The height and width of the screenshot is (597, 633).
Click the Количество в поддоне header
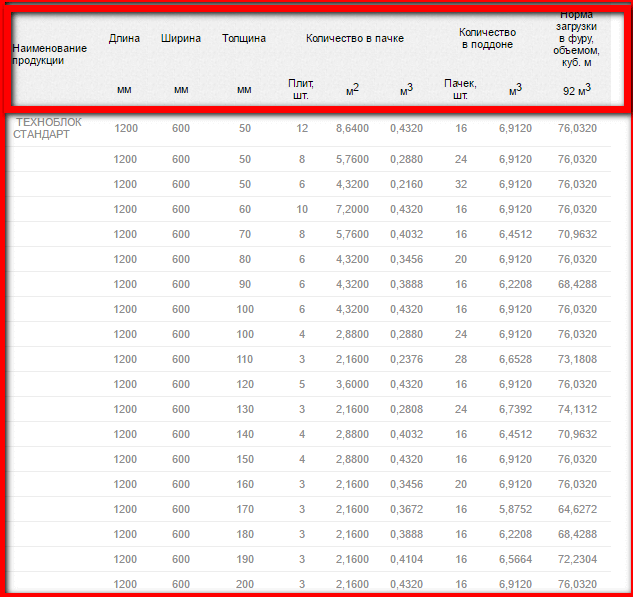point(487,39)
